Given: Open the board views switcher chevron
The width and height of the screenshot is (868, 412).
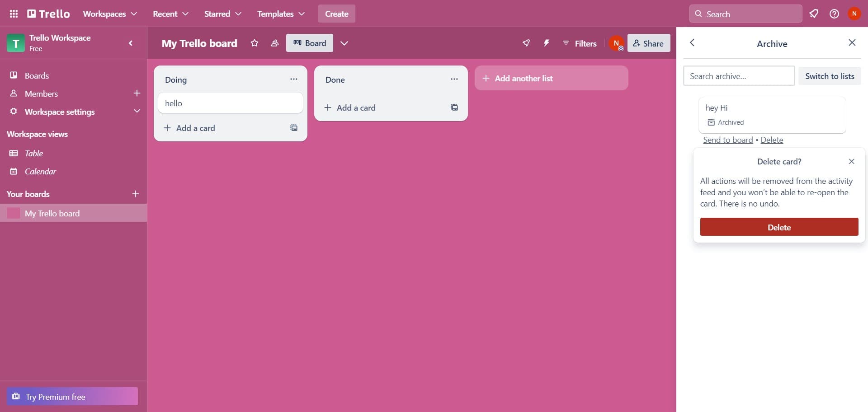Looking at the screenshot, I should [344, 43].
